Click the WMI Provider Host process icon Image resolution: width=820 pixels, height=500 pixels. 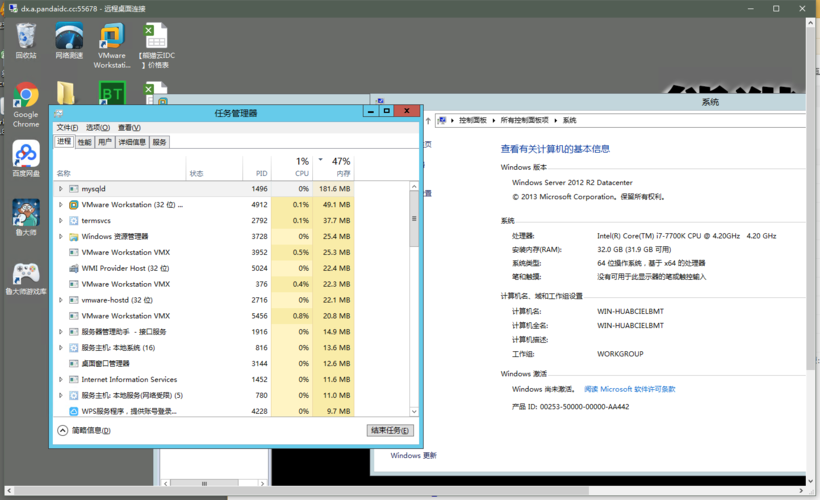[x=74, y=268]
